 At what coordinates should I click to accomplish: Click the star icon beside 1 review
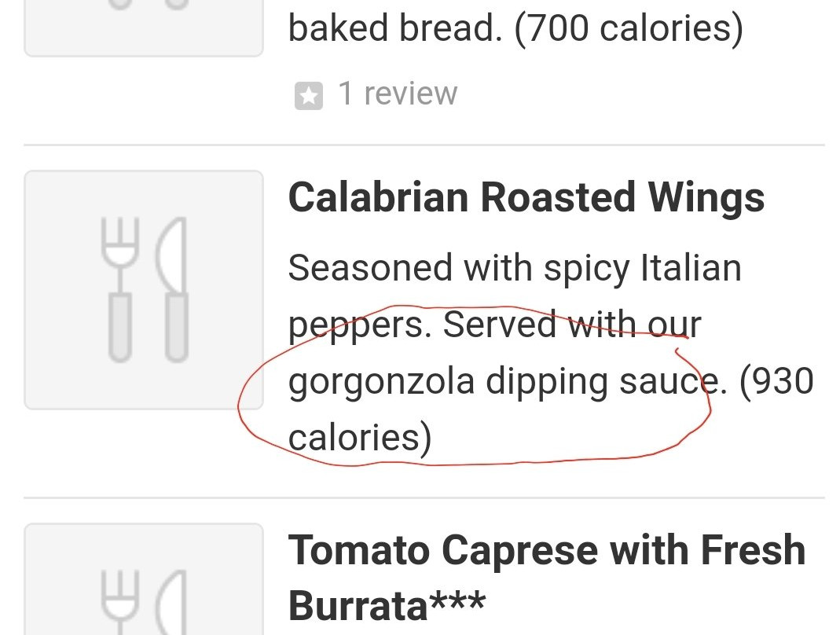(309, 96)
